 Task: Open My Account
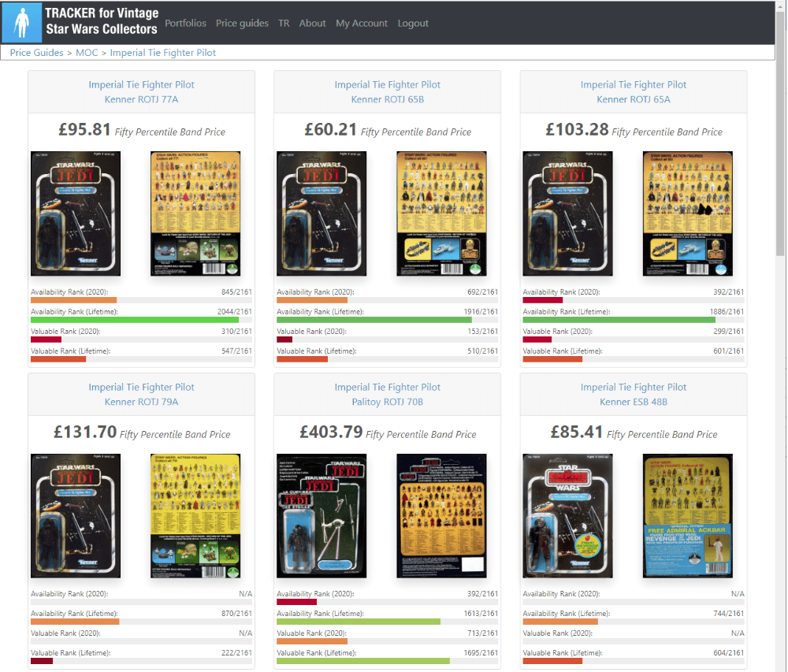[362, 23]
